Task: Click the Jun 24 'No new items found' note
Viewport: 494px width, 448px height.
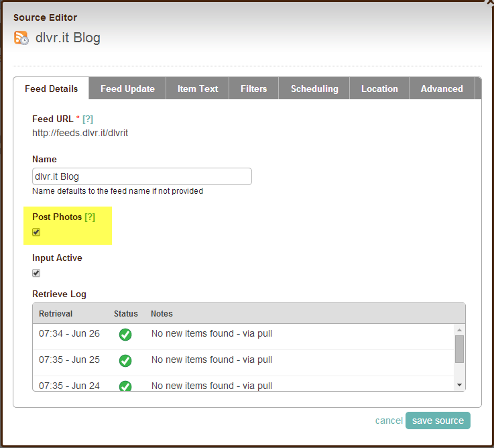Action: [x=212, y=386]
